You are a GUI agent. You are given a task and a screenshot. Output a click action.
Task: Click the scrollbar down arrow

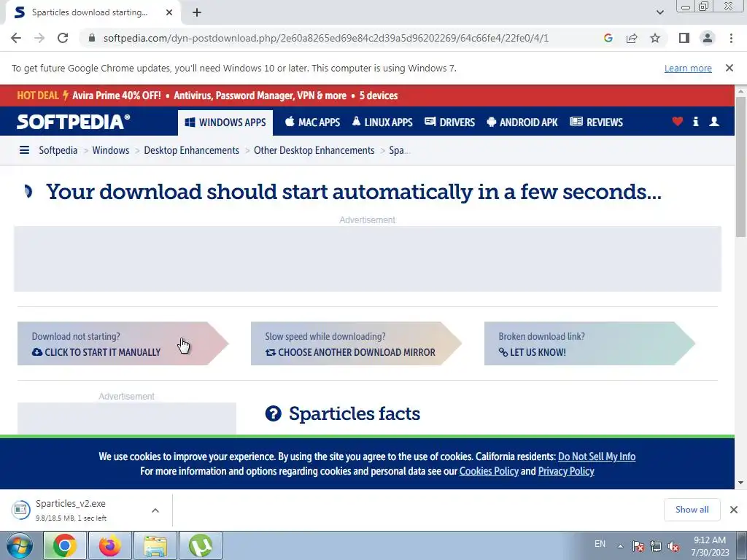pos(740,483)
